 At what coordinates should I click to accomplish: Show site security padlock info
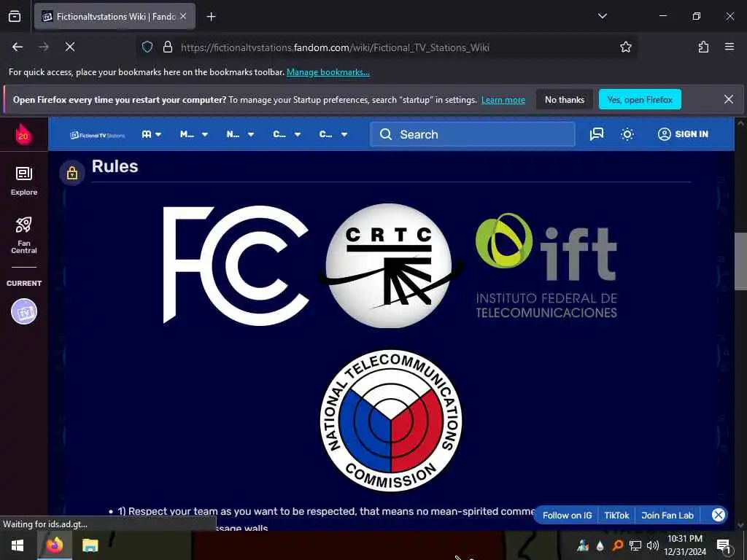[167, 47]
